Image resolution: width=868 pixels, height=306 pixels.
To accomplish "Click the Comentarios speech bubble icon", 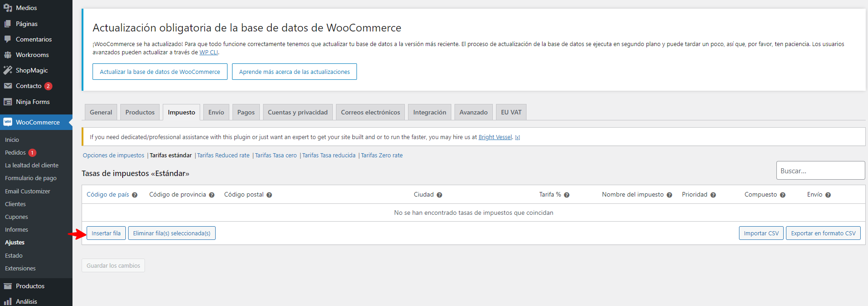I will pos(8,39).
